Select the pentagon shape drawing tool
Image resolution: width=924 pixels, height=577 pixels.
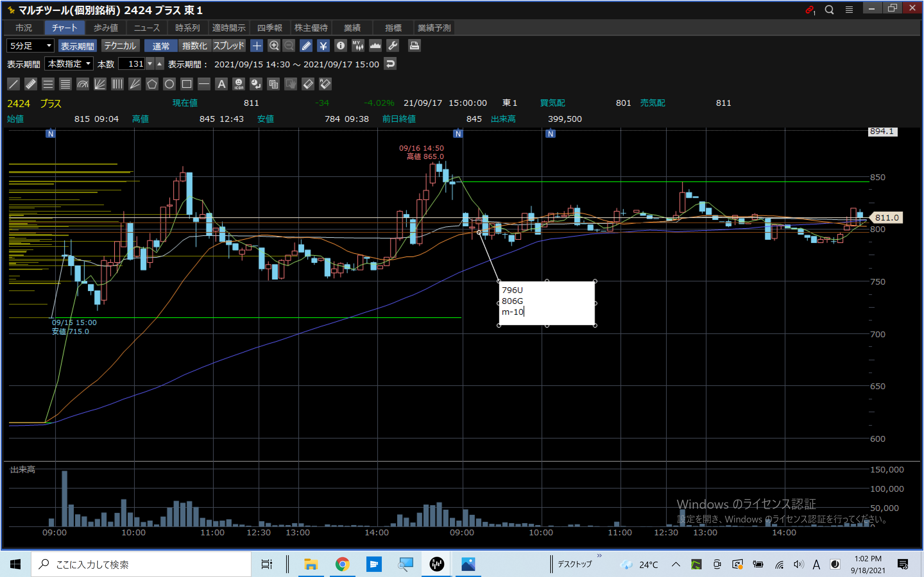[x=152, y=84]
